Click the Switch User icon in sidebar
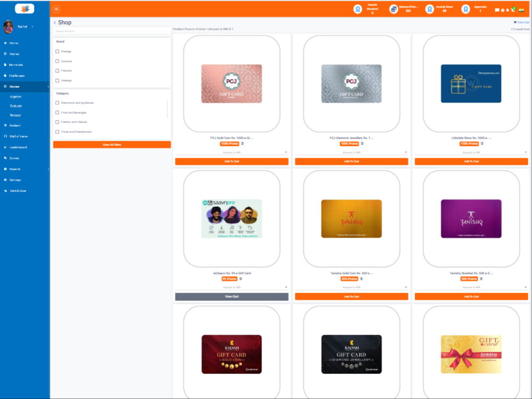532x399 pixels. click(5, 190)
